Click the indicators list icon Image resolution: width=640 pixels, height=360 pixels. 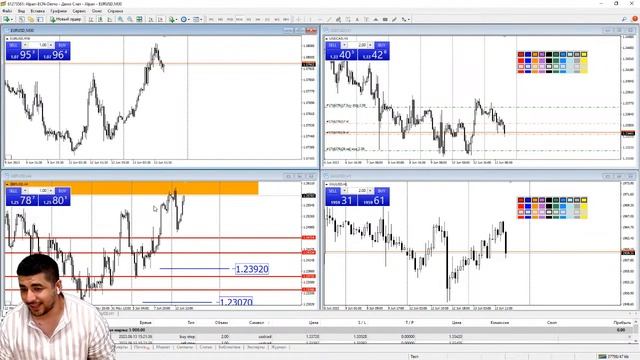click(171, 19)
